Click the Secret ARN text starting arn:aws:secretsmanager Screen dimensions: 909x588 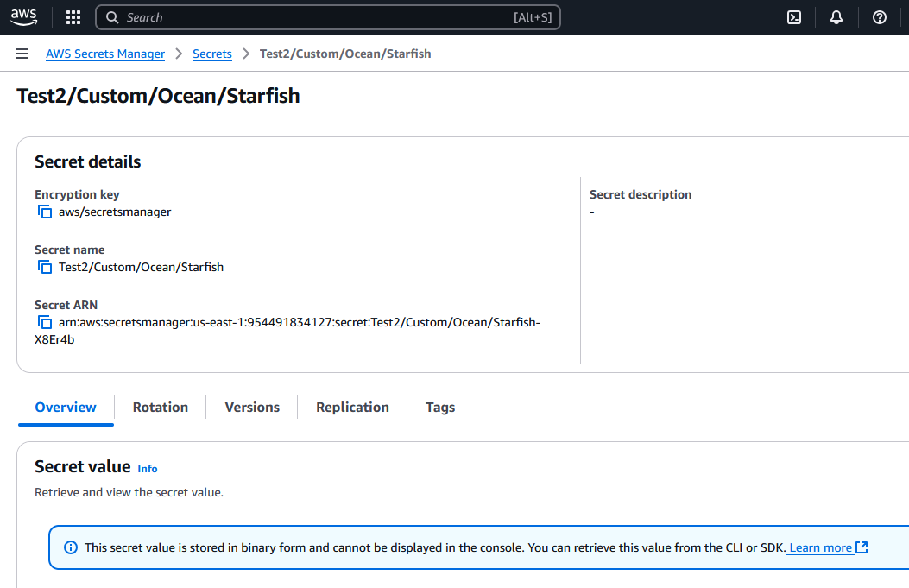(287, 331)
